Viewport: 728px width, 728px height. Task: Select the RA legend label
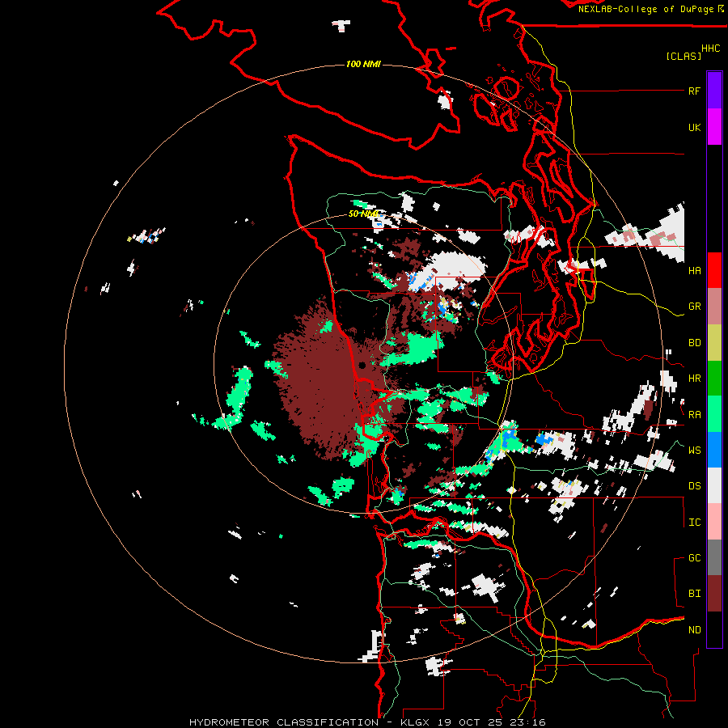pos(694,415)
